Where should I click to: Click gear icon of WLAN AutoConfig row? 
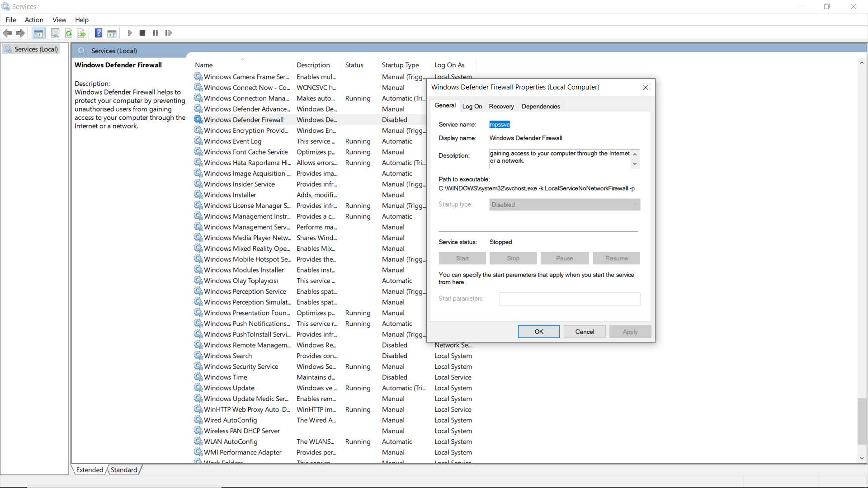coord(198,441)
